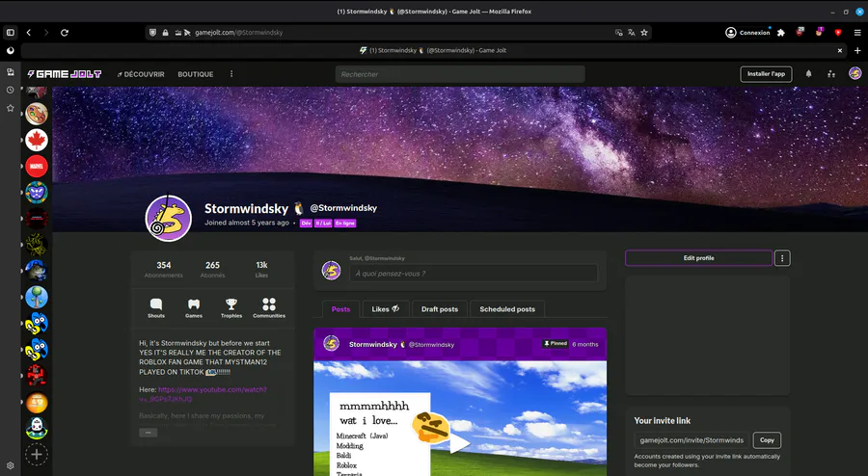Click the @Stormwindsky handle in the header
Screen dimensions: 868x476
(x=343, y=208)
